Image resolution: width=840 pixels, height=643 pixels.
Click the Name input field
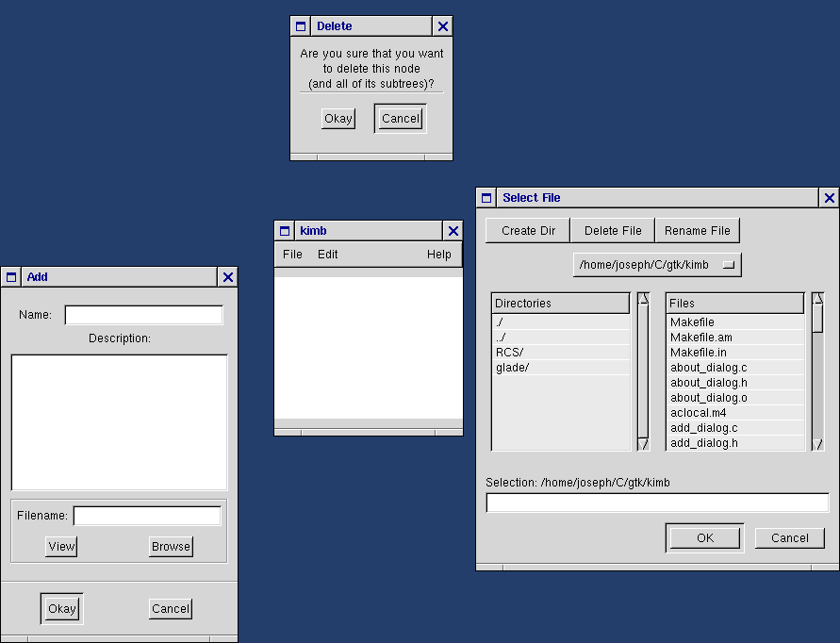pyautogui.click(x=143, y=315)
